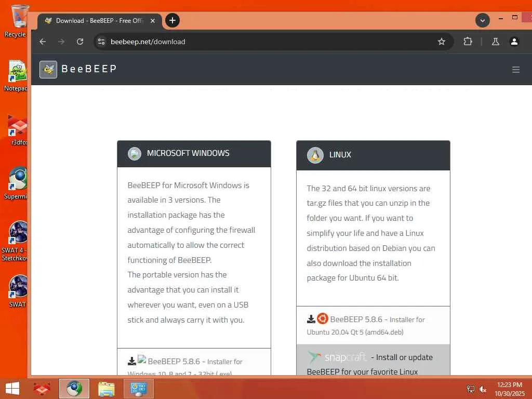The height and width of the screenshot is (399, 532).
Task: Click the browser forward arrow
Action: coord(61,42)
